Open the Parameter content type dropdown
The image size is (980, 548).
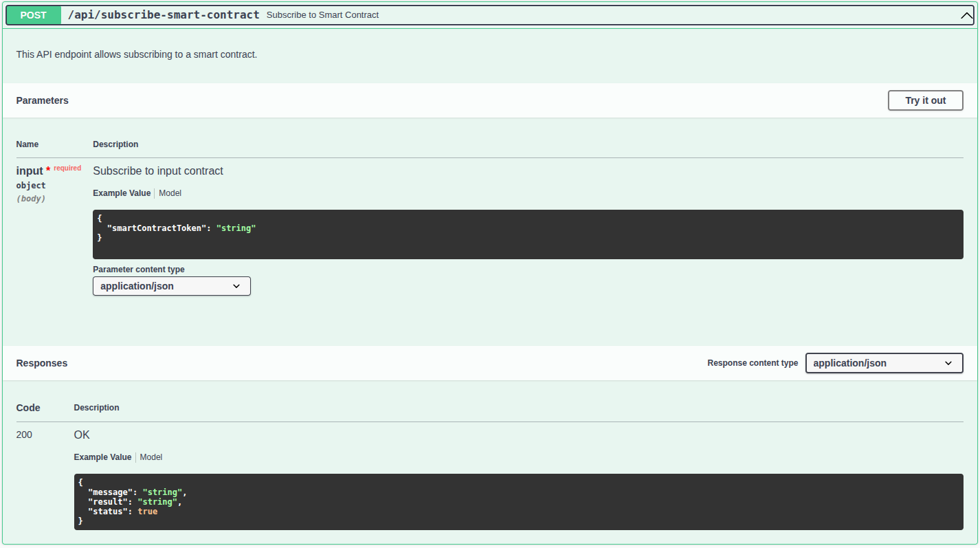click(172, 286)
